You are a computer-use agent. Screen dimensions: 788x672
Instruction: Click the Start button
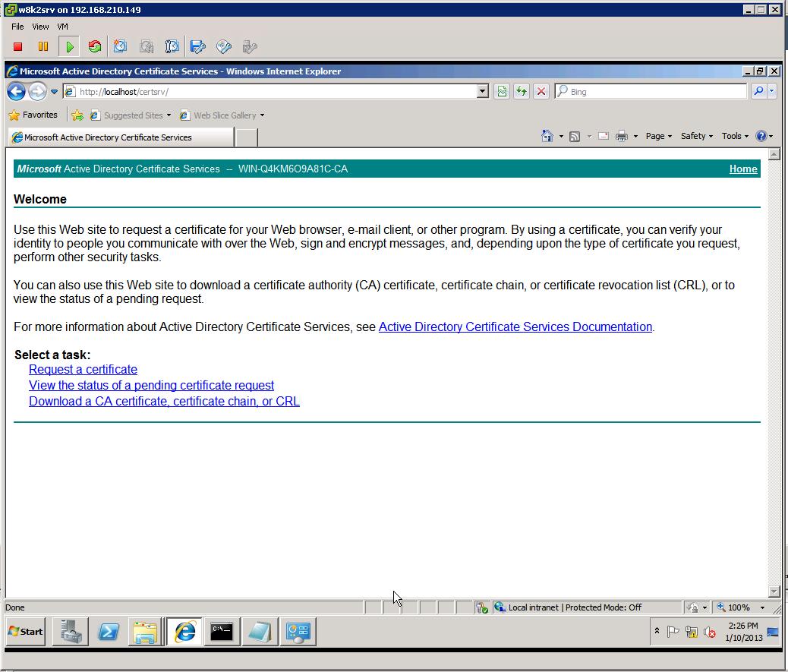26,632
